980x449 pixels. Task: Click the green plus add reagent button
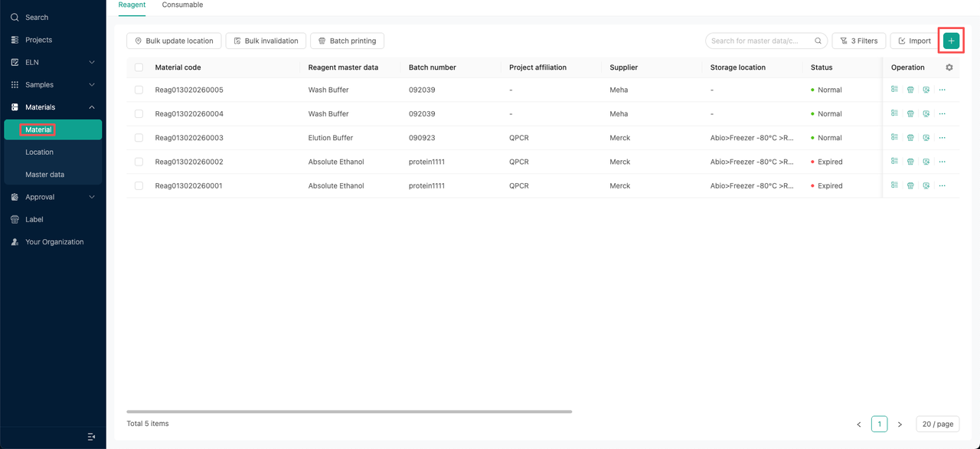(951, 41)
